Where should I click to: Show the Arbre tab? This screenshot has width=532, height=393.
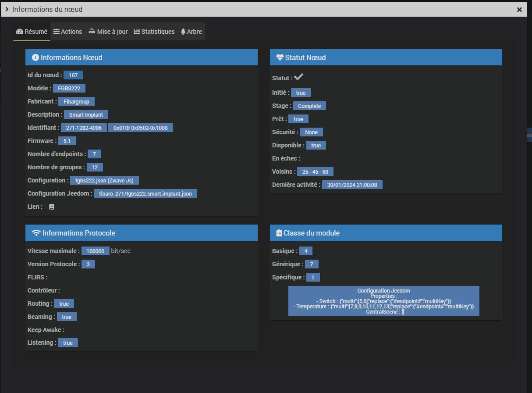tap(191, 32)
